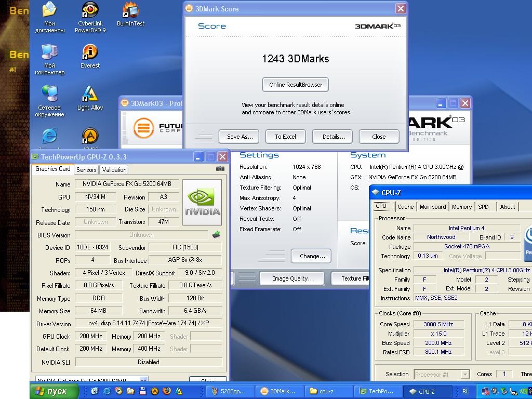Click the пуск Start button
This screenshot has width=532, height=399.
click(x=54, y=391)
